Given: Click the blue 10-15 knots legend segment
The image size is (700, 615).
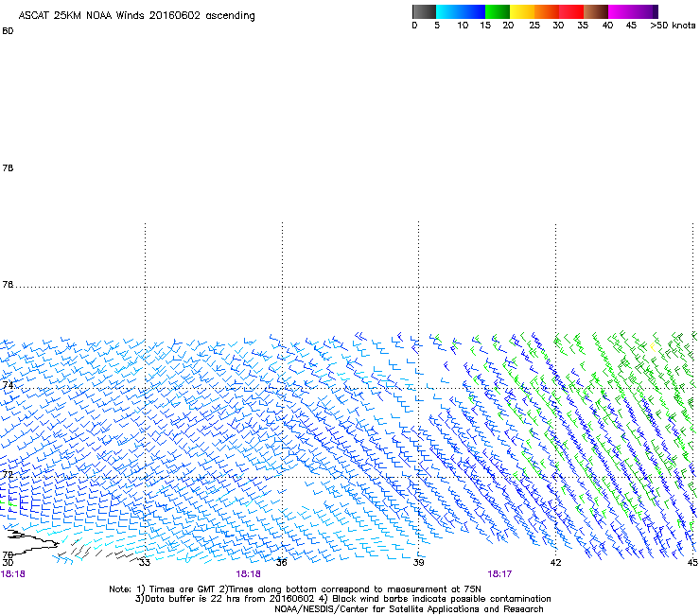Looking at the screenshot, I should pos(473,11).
